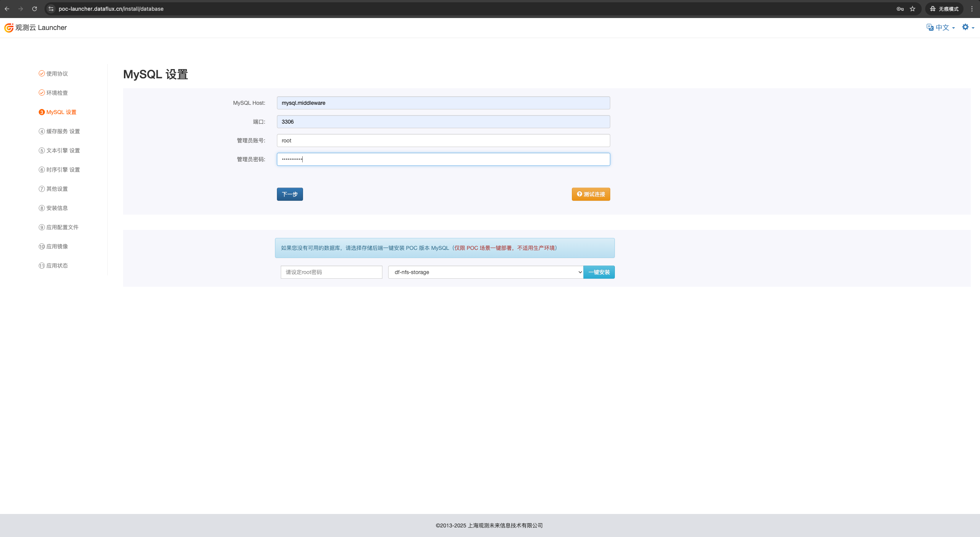
Task: Select the 应用镜像 step
Action: click(53, 246)
